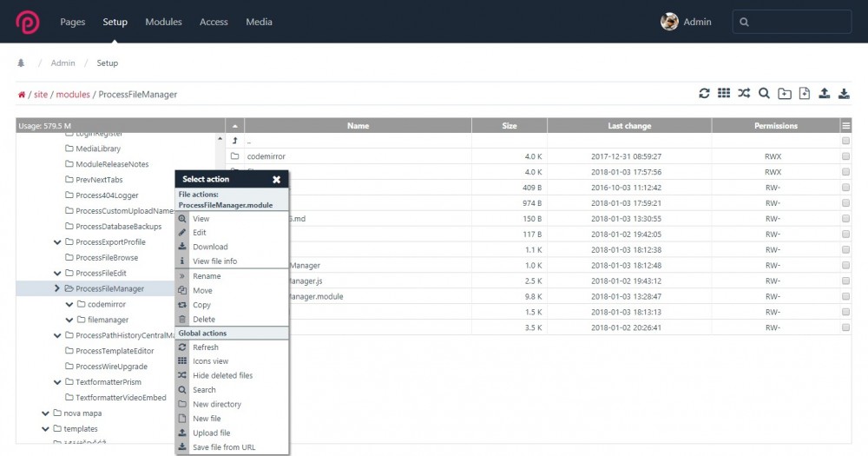Collapse the ProcessExportProfile tree node

(57, 242)
